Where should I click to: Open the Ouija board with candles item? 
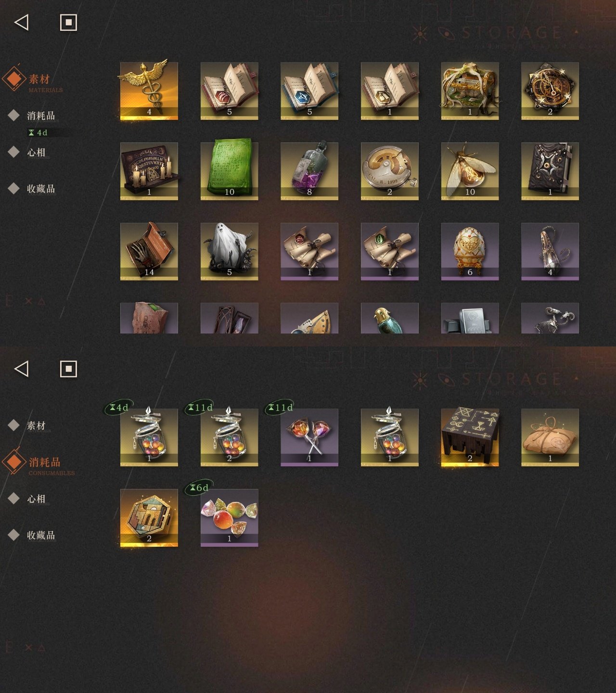pos(149,171)
